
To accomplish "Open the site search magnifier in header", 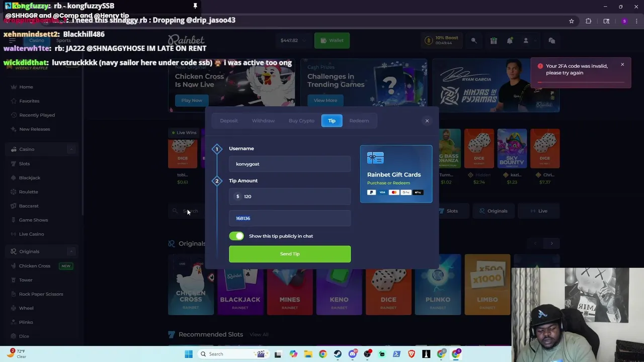I will [473, 41].
